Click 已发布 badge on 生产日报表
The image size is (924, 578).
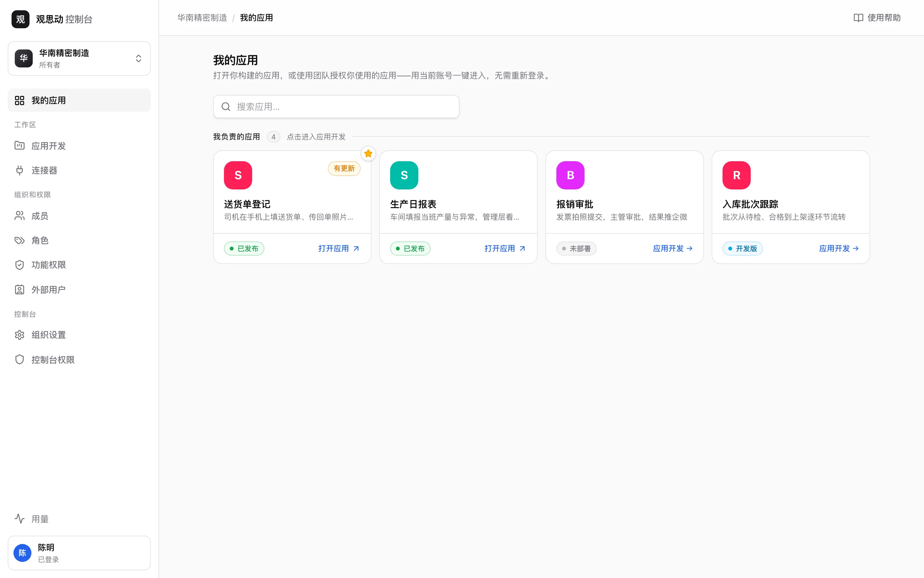click(x=410, y=249)
